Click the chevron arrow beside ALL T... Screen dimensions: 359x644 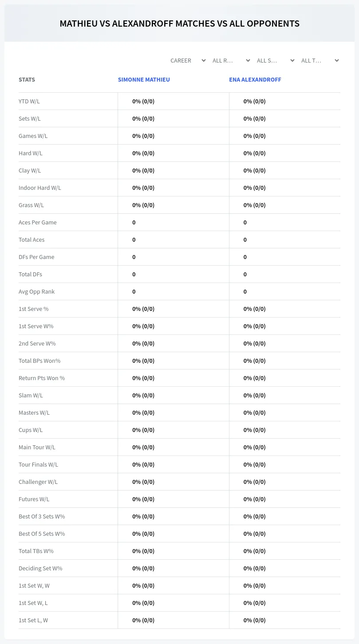[337, 60]
